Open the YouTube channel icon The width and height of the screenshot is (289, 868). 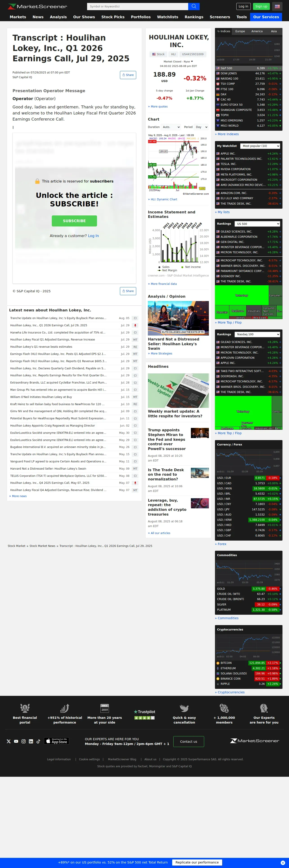[x=16, y=741]
